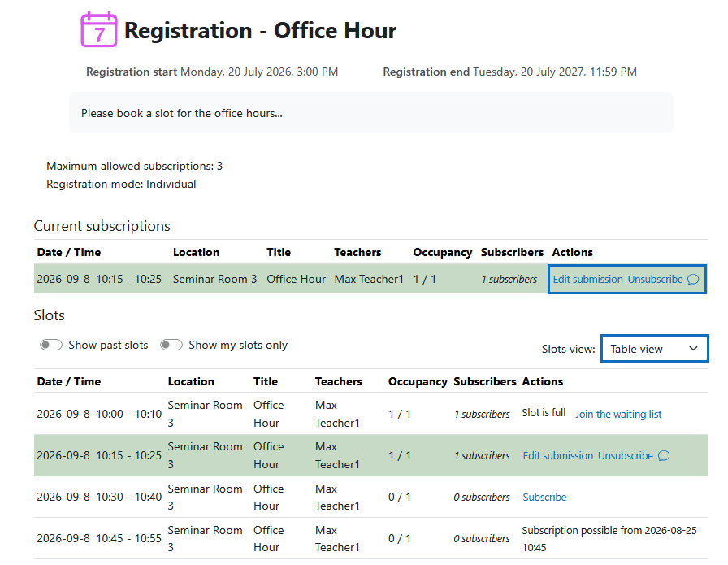Open comment bubble icon in 10:15 slots row

click(664, 456)
